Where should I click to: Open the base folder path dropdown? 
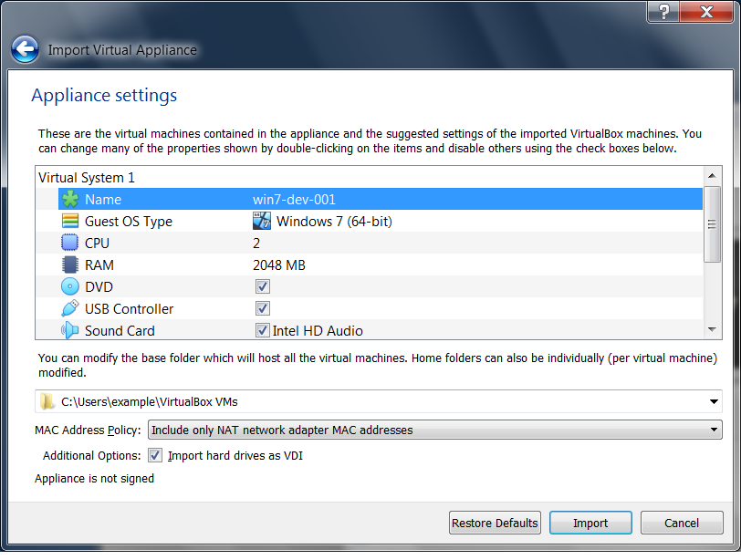[x=714, y=401]
